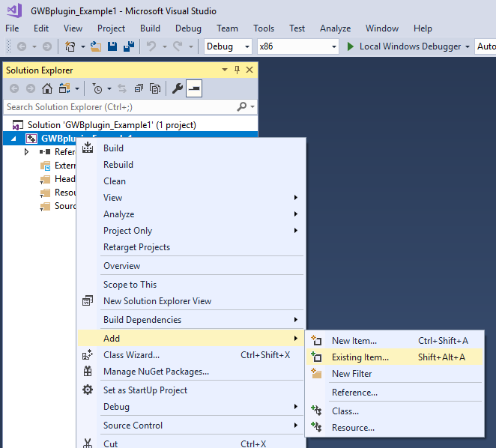Click the Collapse All icon in Solution Explorer
This screenshot has width=496, height=448.
pos(139,88)
